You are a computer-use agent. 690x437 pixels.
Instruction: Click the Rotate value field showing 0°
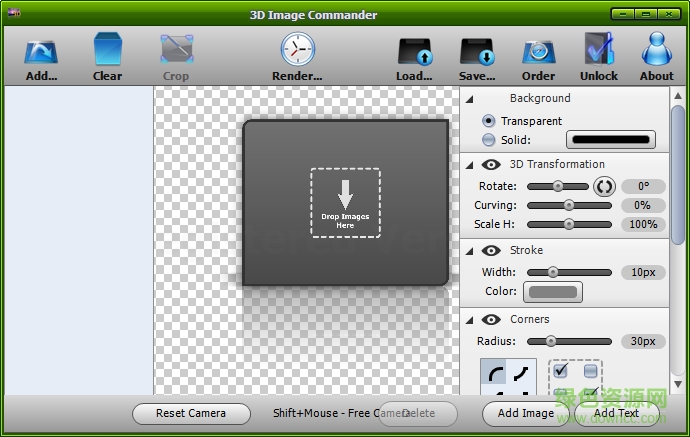pyautogui.click(x=643, y=186)
